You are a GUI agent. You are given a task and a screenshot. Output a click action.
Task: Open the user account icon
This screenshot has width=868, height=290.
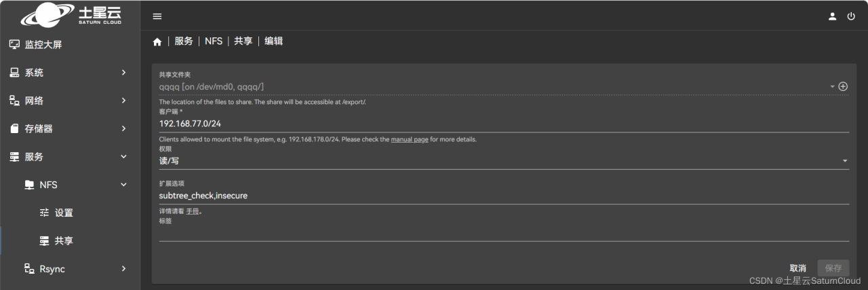833,16
